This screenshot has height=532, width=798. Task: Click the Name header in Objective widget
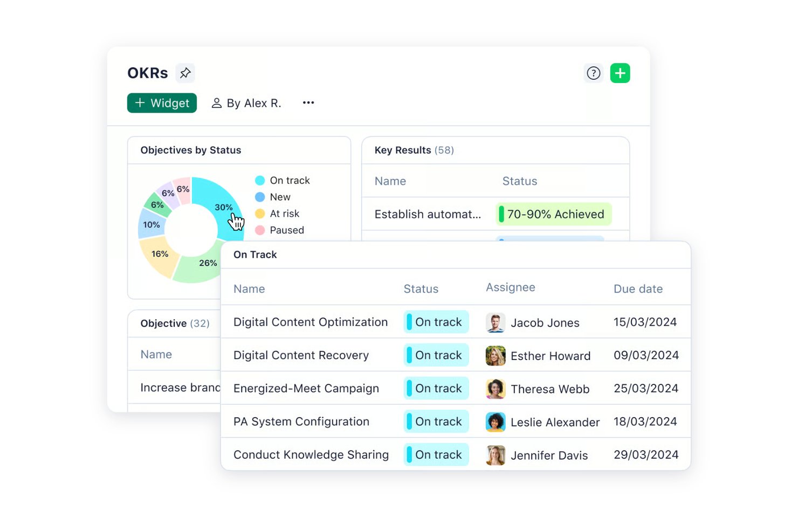[x=156, y=354]
